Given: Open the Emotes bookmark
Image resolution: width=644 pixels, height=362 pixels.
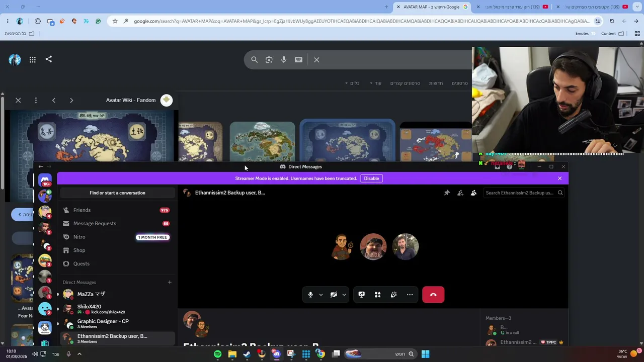Looking at the screenshot, I should [585, 34].
